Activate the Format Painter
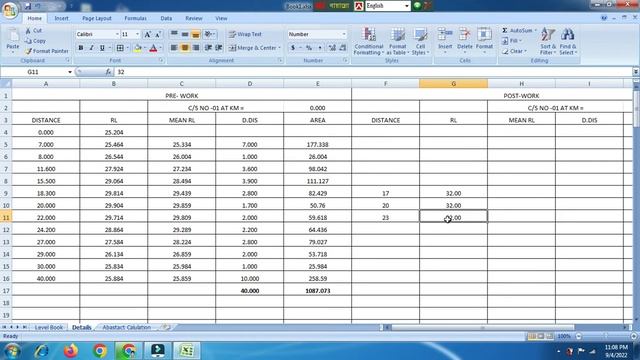640x360 pixels. click(x=47, y=51)
